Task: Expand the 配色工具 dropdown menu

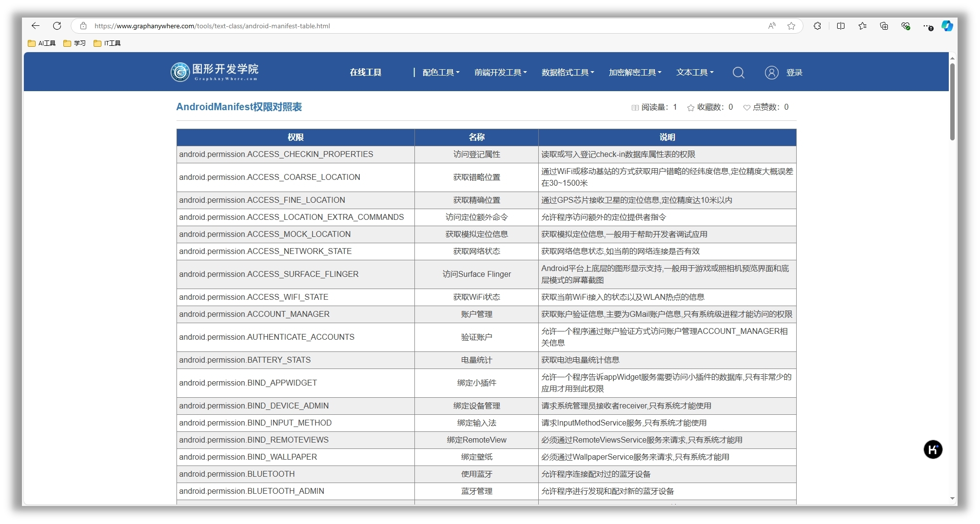Action: (x=441, y=73)
